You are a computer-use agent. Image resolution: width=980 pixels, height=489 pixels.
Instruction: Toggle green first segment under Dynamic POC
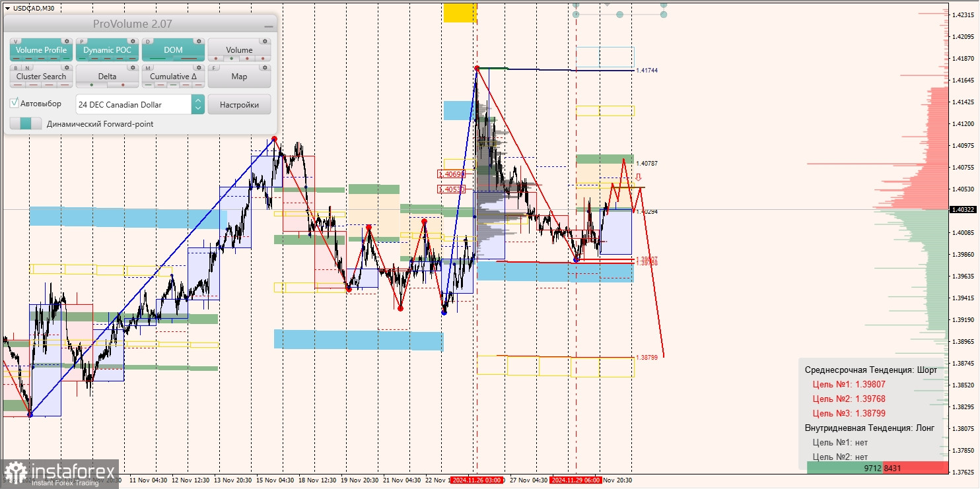tap(83, 58)
